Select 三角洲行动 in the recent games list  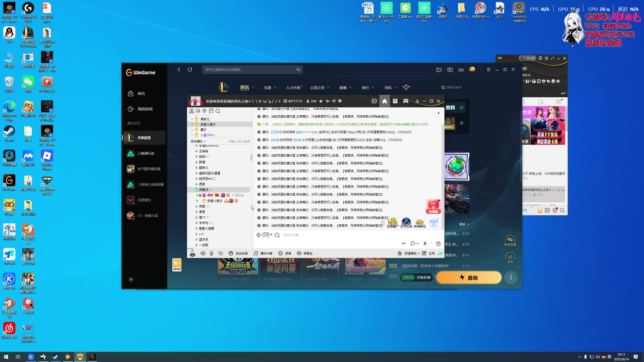pos(144,153)
